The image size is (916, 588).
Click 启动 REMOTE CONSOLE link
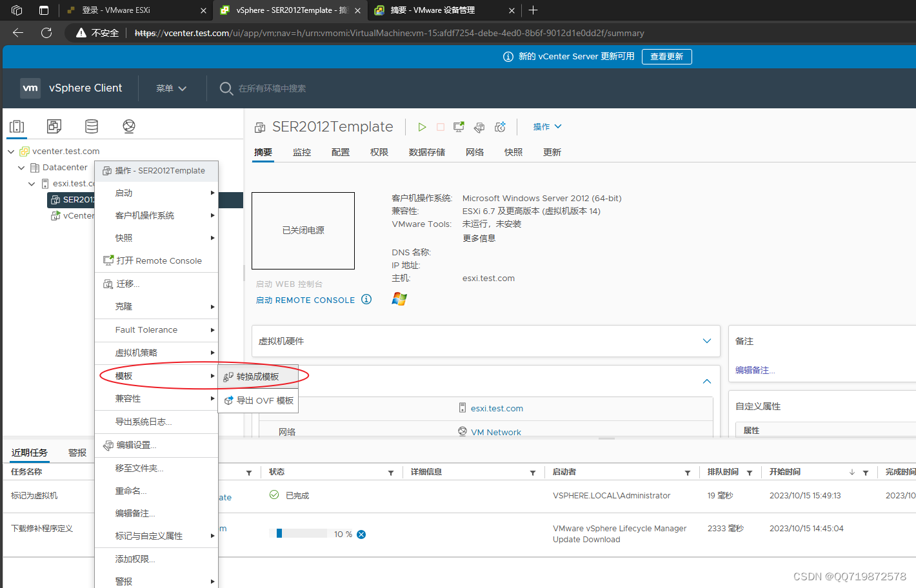coord(305,300)
